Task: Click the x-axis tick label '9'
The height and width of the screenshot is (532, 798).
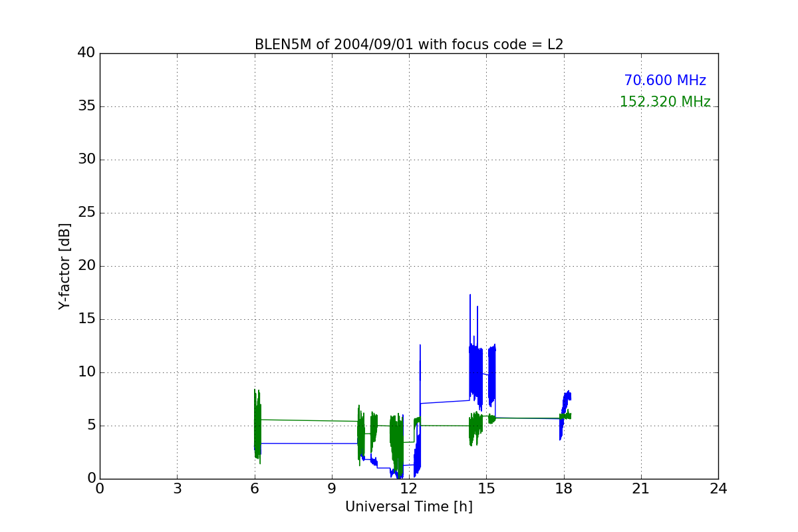Action: [x=332, y=489]
